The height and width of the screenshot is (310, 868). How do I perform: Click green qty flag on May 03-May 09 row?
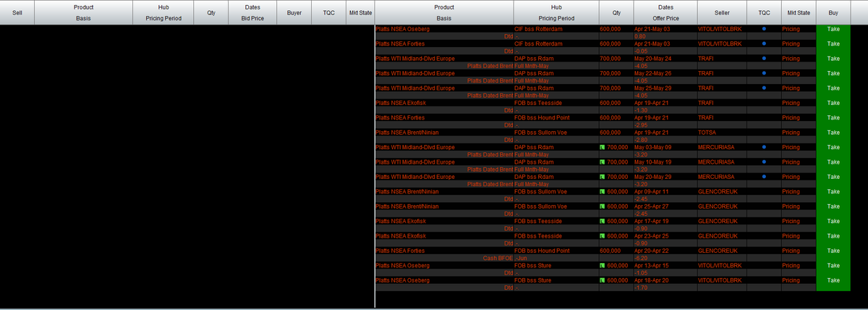tap(603, 147)
